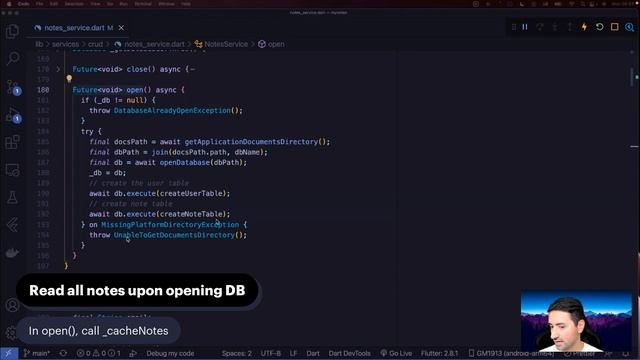Open the Extensions view

(12, 142)
